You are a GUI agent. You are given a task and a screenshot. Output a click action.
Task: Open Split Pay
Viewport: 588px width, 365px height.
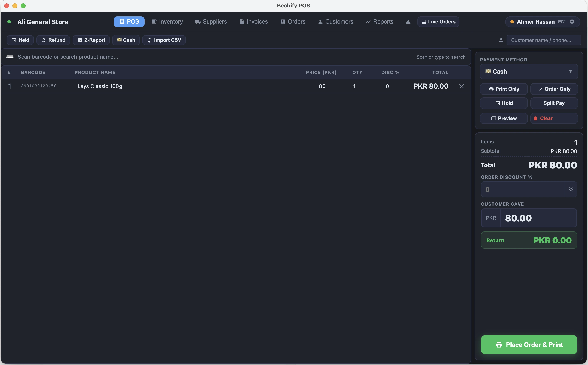[554, 103]
